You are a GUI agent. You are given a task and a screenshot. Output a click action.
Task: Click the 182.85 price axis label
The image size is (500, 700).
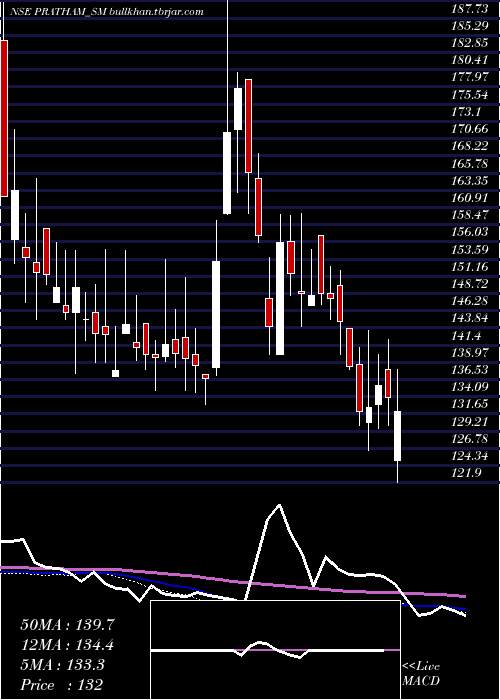[470, 43]
